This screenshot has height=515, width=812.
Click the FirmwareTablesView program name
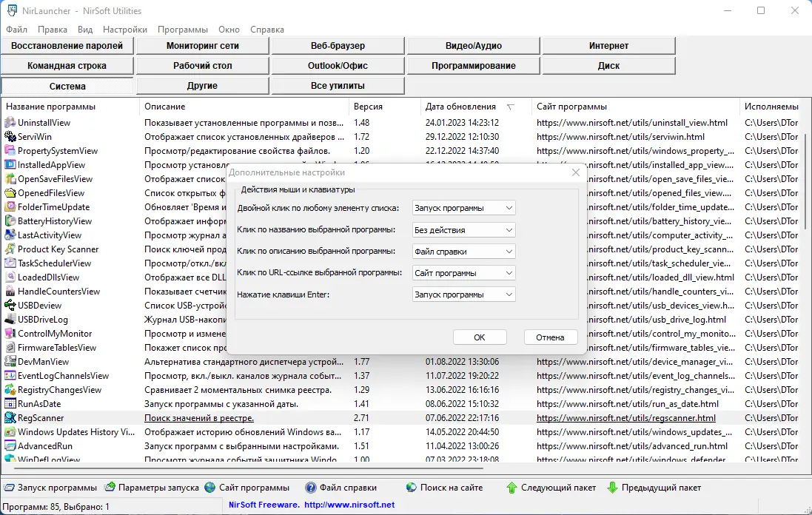pos(57,348)
